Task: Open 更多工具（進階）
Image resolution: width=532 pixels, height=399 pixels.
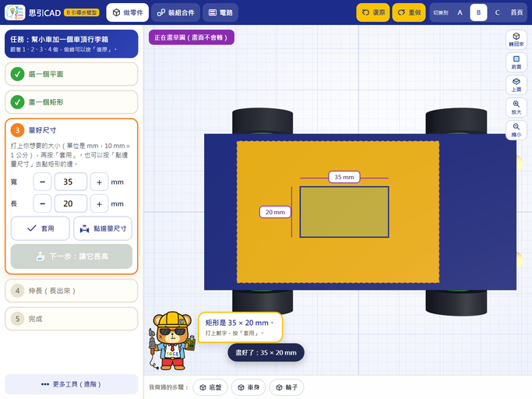Action: tap(71, 384)
